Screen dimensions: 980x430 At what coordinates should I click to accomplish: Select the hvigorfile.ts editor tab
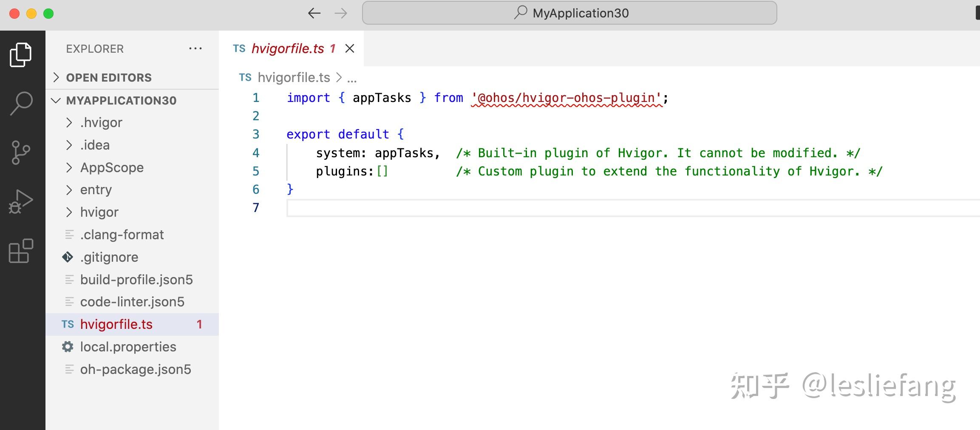coord(292,48)
